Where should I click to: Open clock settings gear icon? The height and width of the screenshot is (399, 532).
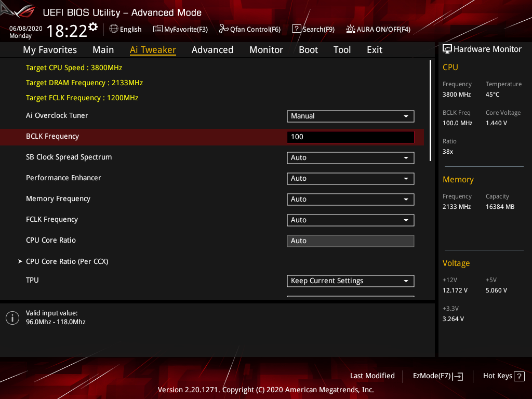click(93, 27)
